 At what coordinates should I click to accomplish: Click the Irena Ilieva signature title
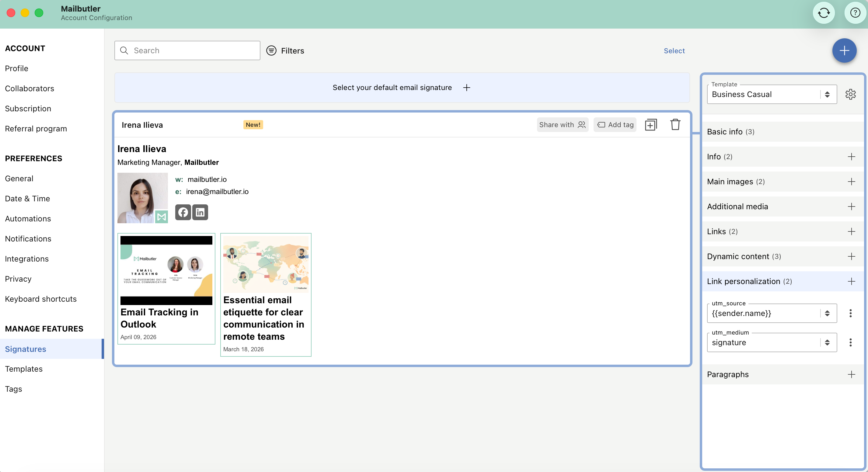point(142,125)
